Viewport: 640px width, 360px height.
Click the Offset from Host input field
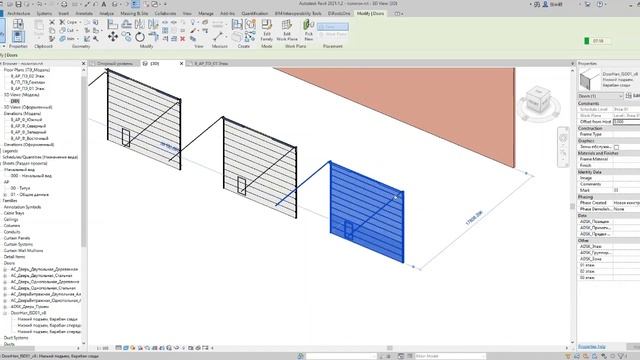[626, 122]
